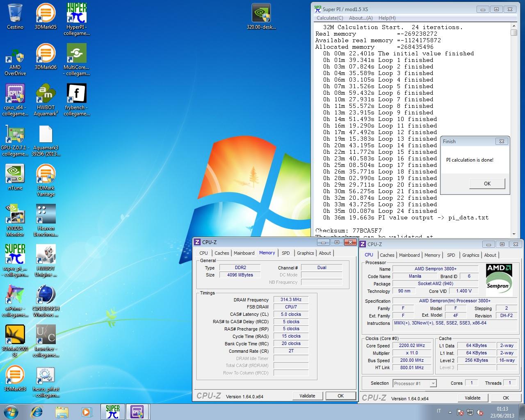
Task: Select the GPU-Z.0.7.1 desktop icon
Action: coord(15,140)
